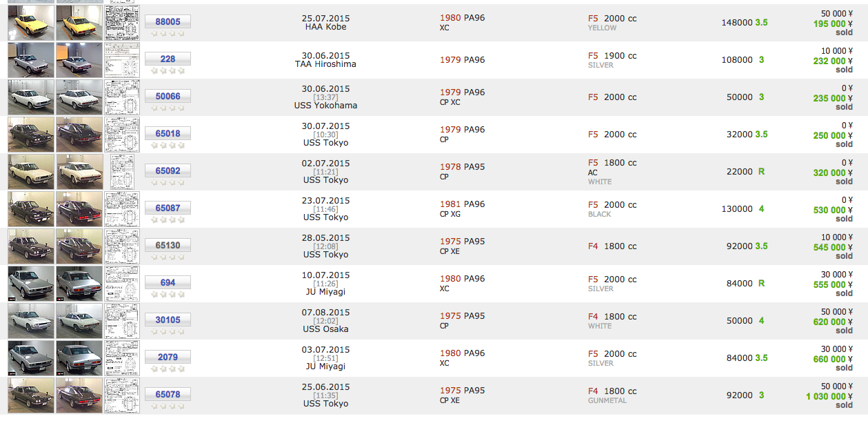The image size is (868, 421).
Task: Open lot number 228
Action: tap(168, 59)
